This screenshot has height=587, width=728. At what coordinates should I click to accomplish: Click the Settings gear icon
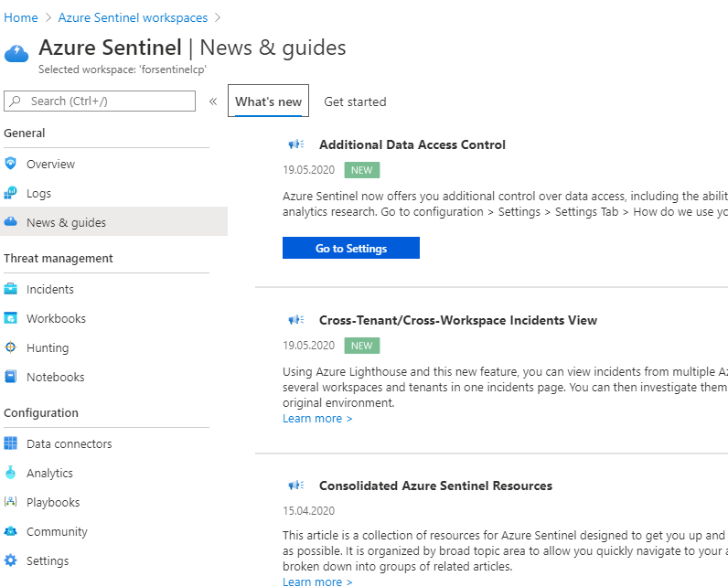tap(10, 560)
